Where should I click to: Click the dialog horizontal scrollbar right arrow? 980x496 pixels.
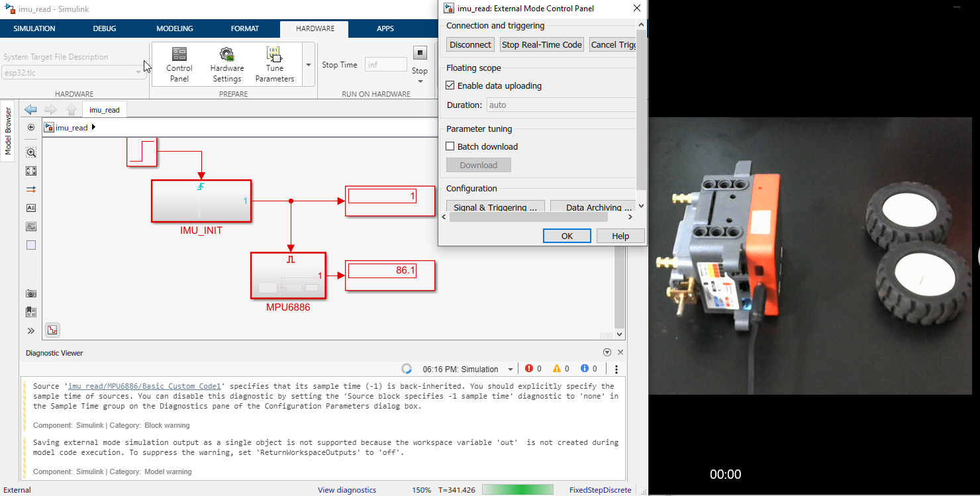click(630, 217)
